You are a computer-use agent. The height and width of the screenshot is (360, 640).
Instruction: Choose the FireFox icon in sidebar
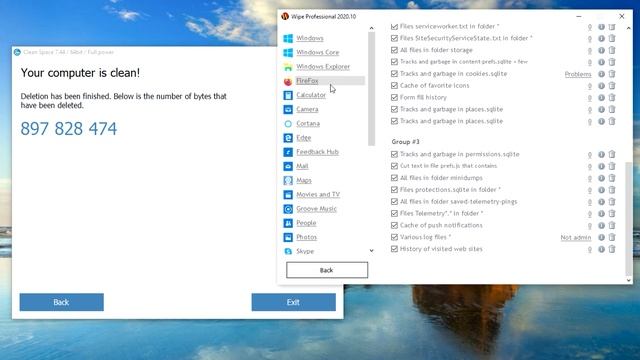pos(288,81)
